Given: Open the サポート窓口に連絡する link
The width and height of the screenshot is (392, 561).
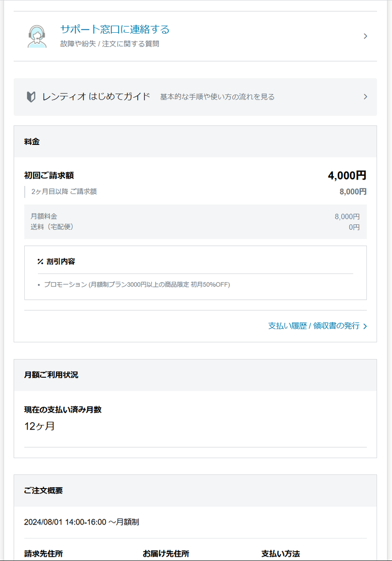Looking at the screenshot, I should (114, 29).
